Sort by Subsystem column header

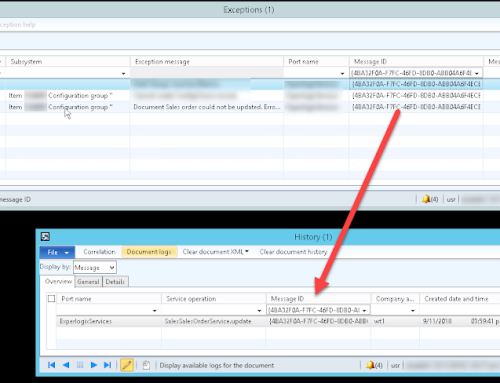click(x=68, y=62)
